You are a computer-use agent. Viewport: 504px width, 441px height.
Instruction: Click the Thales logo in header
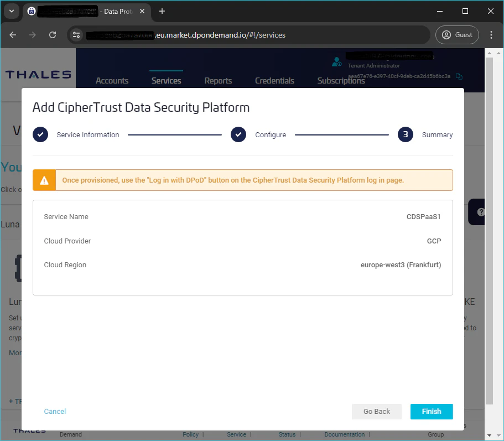point(38,75)
